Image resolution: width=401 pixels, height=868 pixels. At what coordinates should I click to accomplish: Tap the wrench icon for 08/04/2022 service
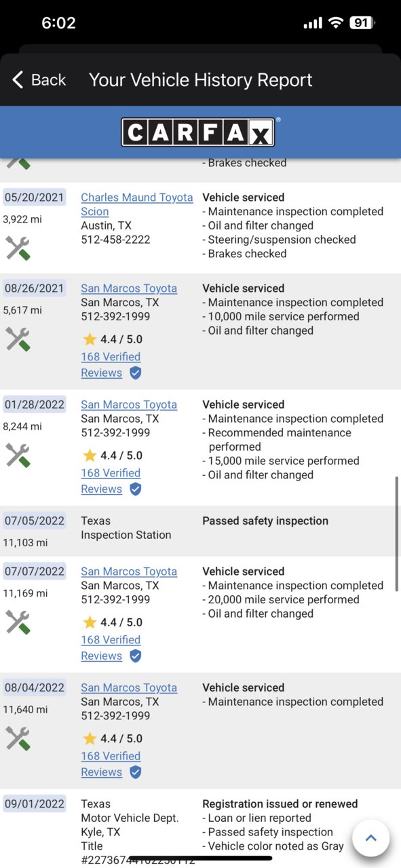coord(18,738)
